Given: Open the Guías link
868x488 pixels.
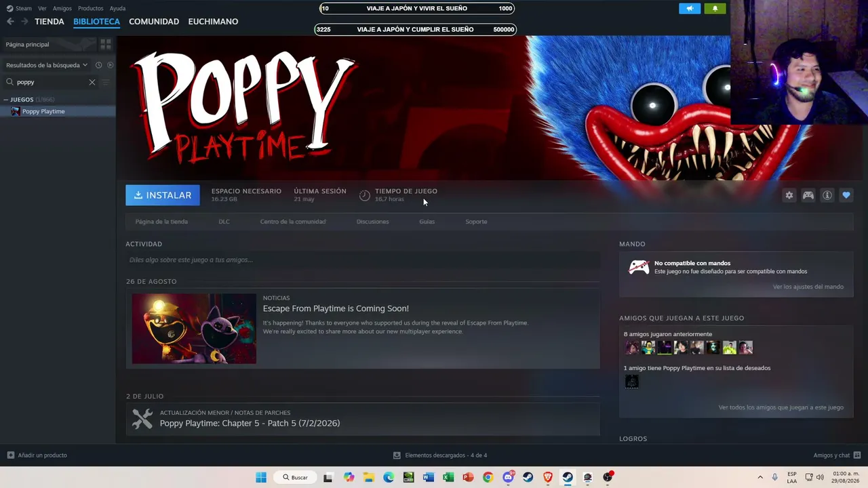Looking at the screenshot, I should coord(427,222).
